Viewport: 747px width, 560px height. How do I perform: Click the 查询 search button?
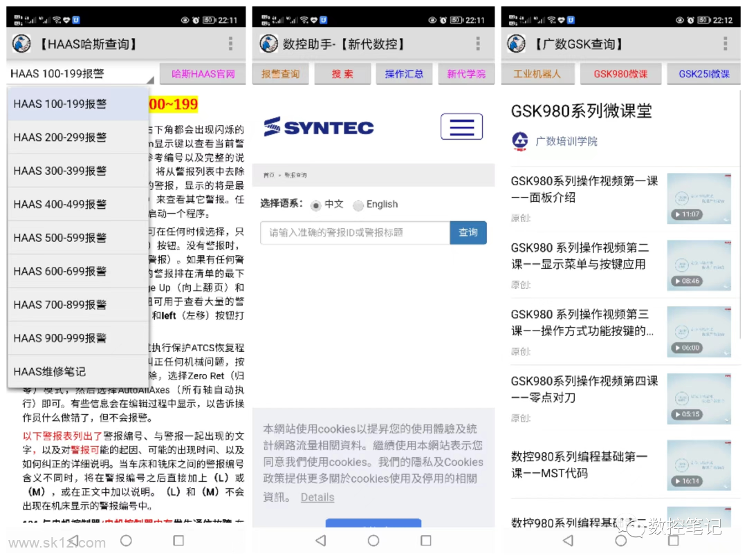[468, 232]
